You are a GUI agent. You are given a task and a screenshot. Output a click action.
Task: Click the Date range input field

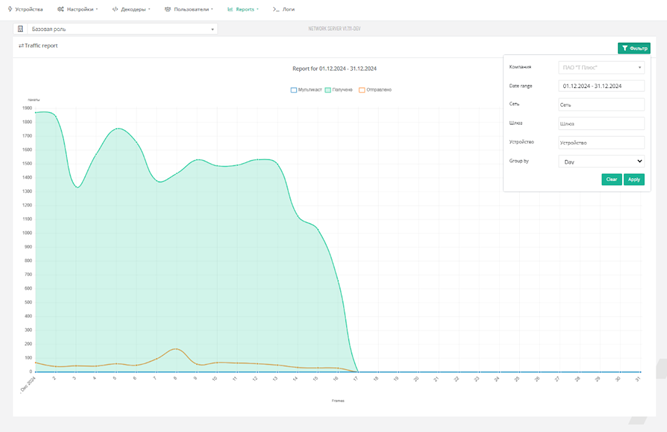pyautogui.click(x=601, y=86)
